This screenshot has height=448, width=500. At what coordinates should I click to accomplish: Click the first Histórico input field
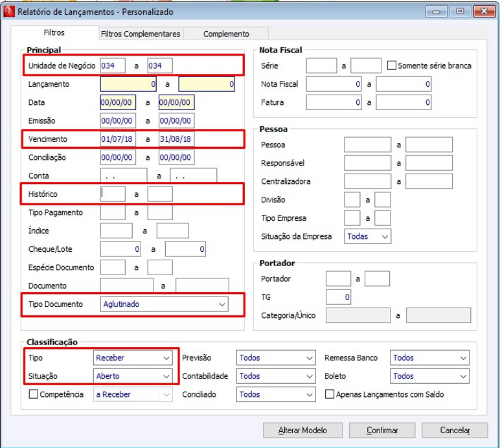pyautogui.click(x=113, y=194)
